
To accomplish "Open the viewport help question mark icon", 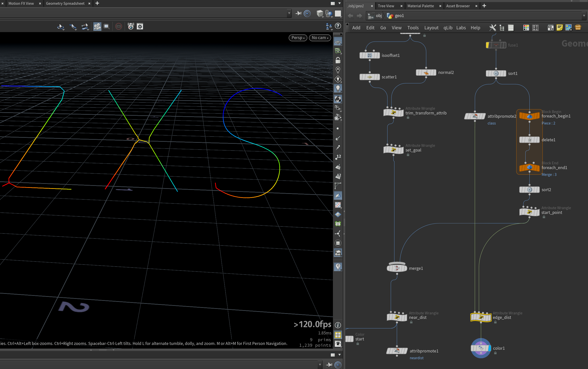I will (338, 26).
